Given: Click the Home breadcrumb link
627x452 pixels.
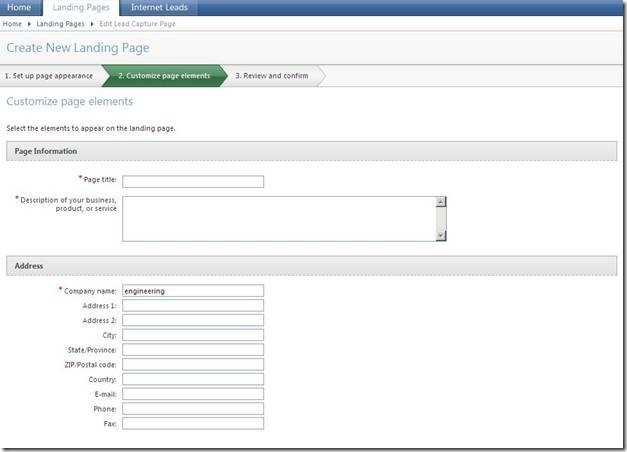Looking at the screenshot, I should 12,23.
